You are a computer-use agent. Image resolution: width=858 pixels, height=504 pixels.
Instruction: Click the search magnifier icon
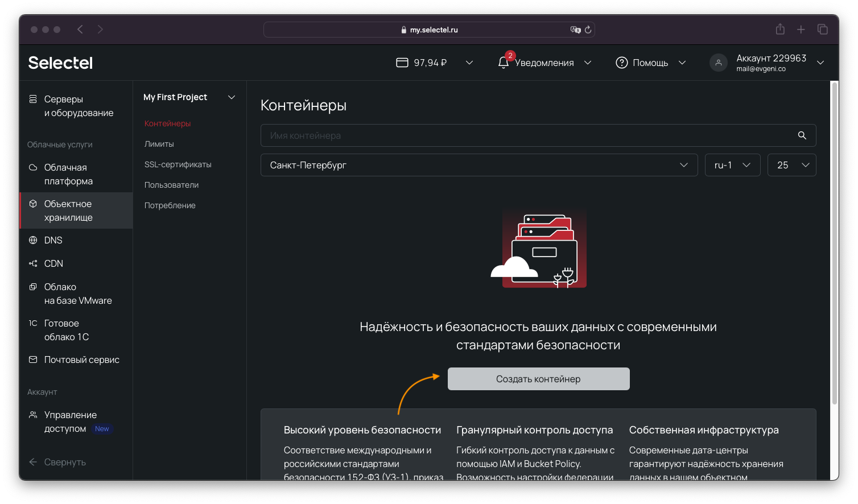coord(802,135)
